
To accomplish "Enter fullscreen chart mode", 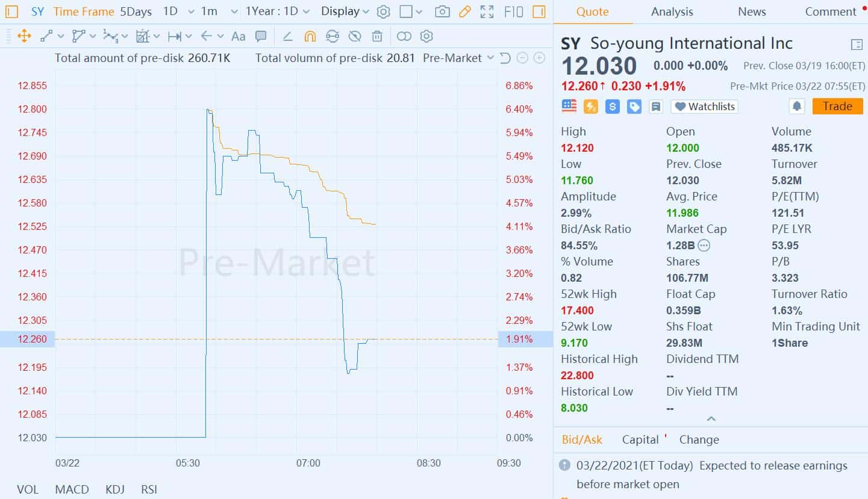I will pos(487,11).
